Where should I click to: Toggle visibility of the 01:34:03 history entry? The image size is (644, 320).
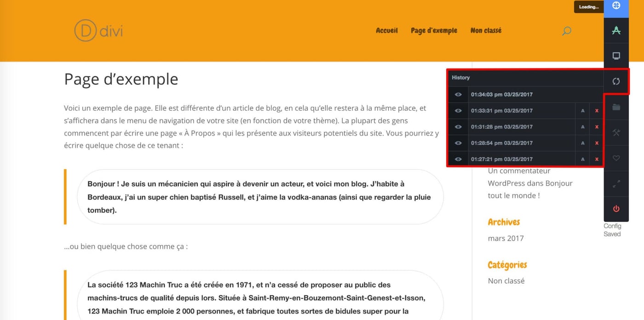458,94
